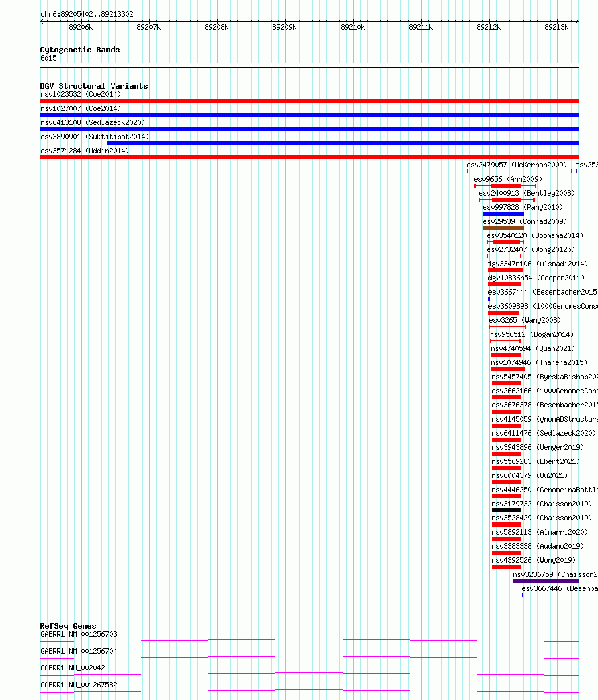Open nsv5569283 (Ebert2021) variant
The width and height of the screenshot is (598, 700).
click(536, 461)
